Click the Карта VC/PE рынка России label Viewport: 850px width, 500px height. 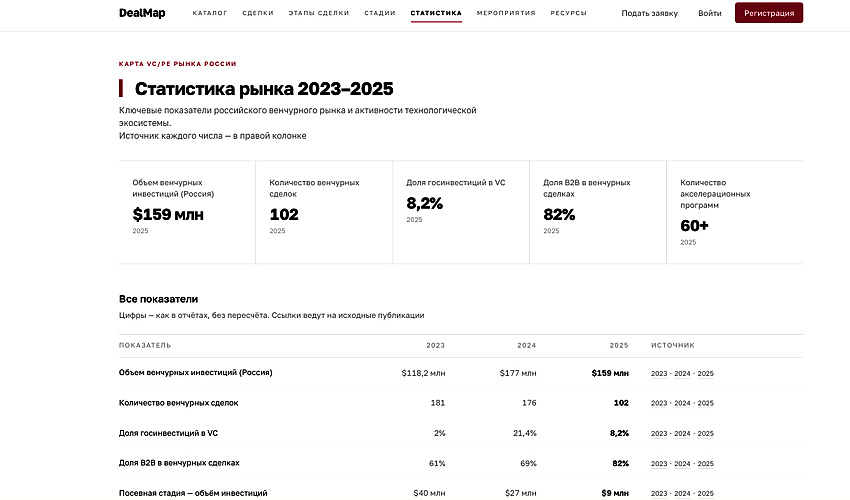click(x=178, y=64)
